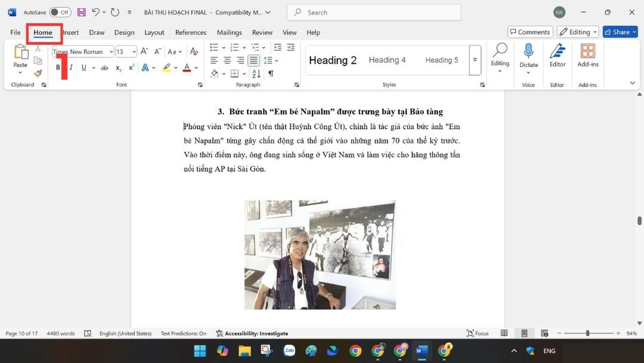Apply bold formatting with the Bold icon
The image size is (644, 363).
(x=58, y=67)
